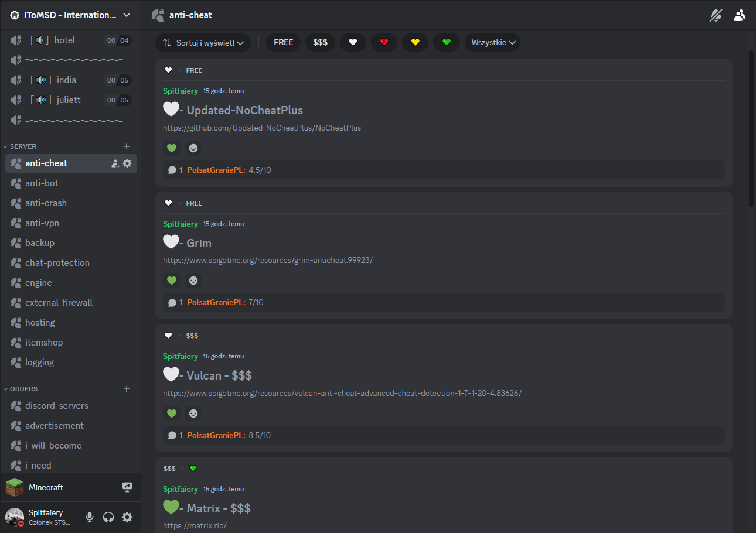Toggle green heart reaction on Vulcan
The height and width of the screenshot is (533, 756).
pos(172,414)
